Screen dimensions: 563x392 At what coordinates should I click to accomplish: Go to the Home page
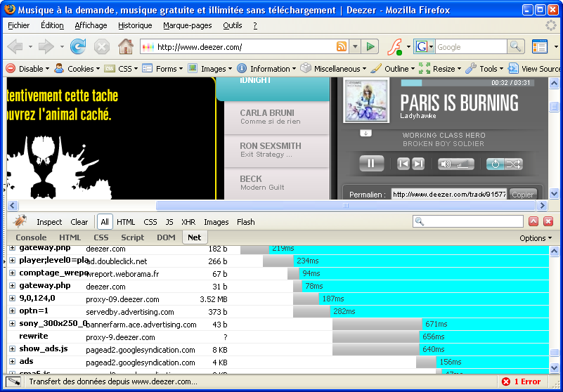pyautogui.click(x=126, y=46)
